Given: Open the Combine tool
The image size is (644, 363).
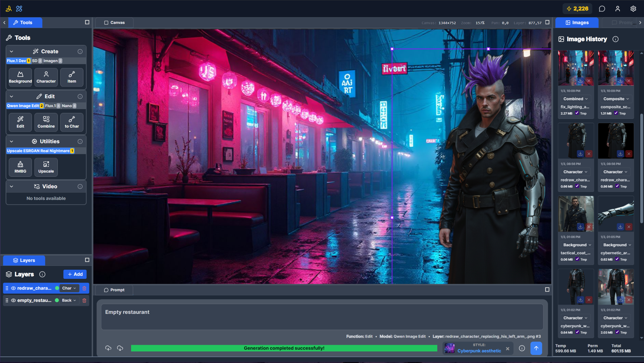Looking at the screenshot, I should (x=46, y=122).
